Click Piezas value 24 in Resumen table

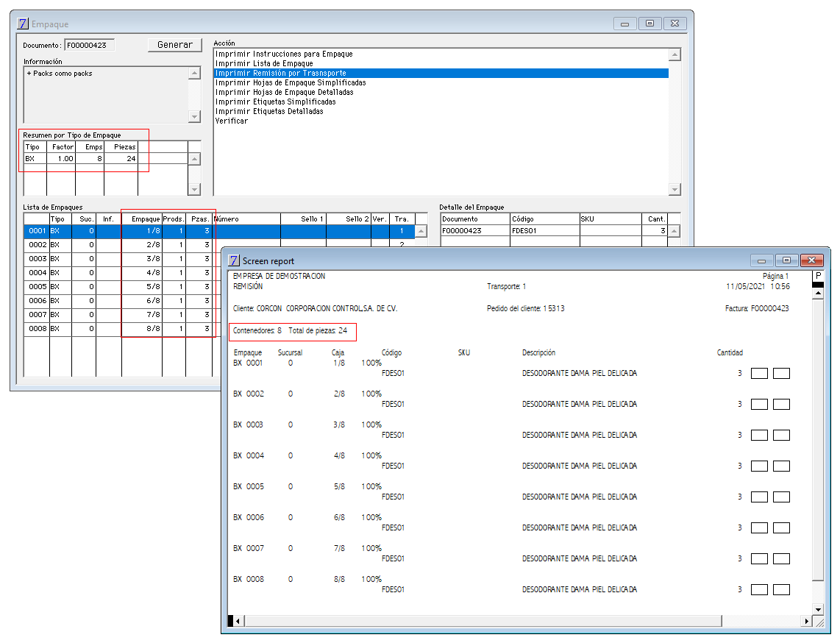[131, 159]
